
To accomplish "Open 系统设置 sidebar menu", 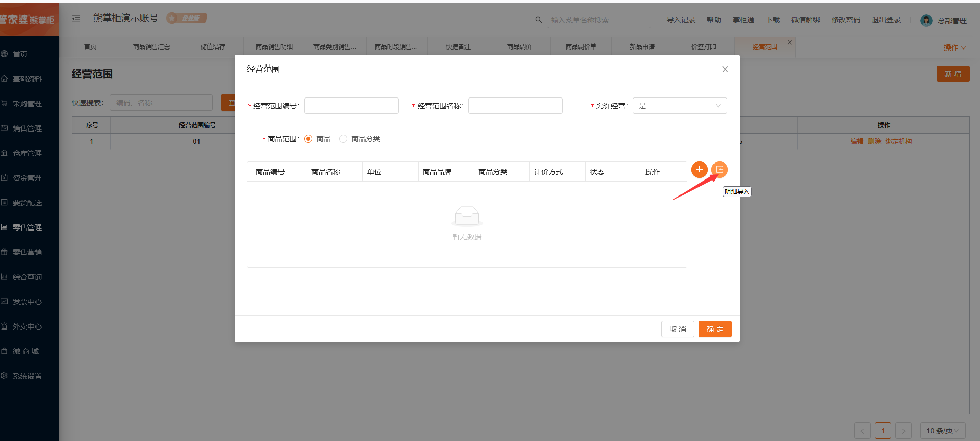I will [27, 376].
